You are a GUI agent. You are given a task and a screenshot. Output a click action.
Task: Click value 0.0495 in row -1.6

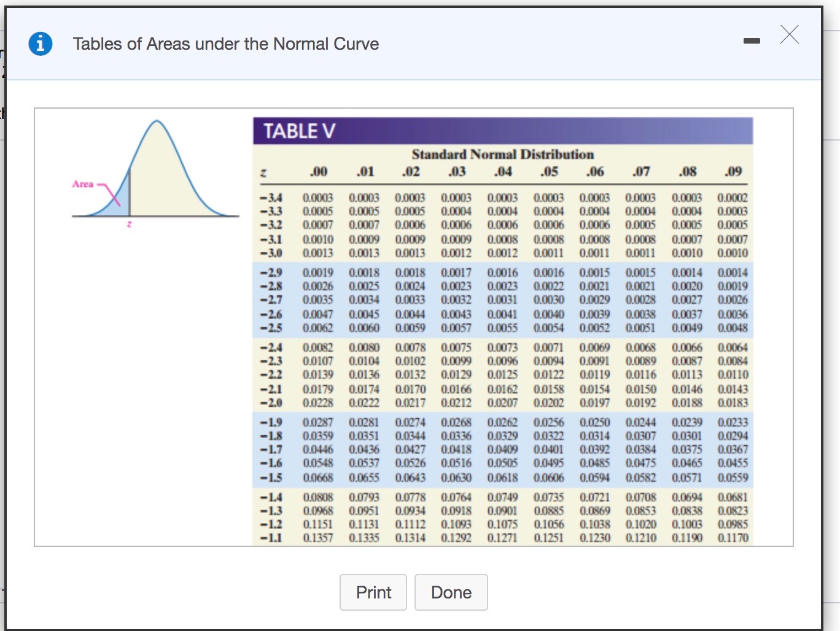[549, 463]
